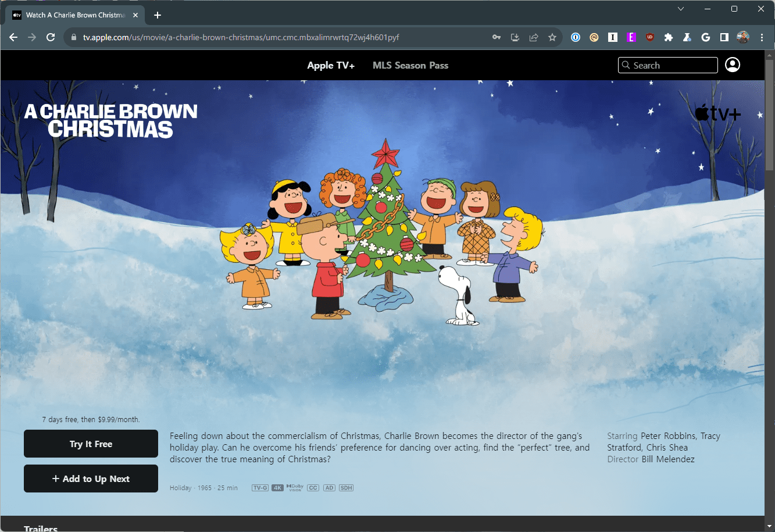Minimize the Chrome window

pos(708,9)
